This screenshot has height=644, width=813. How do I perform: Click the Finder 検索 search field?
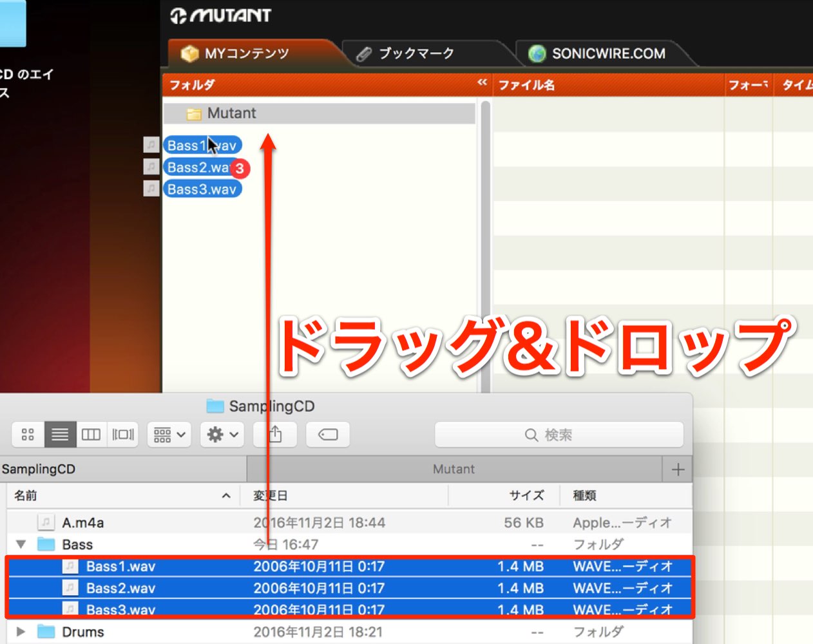click(x=559, y=435)
